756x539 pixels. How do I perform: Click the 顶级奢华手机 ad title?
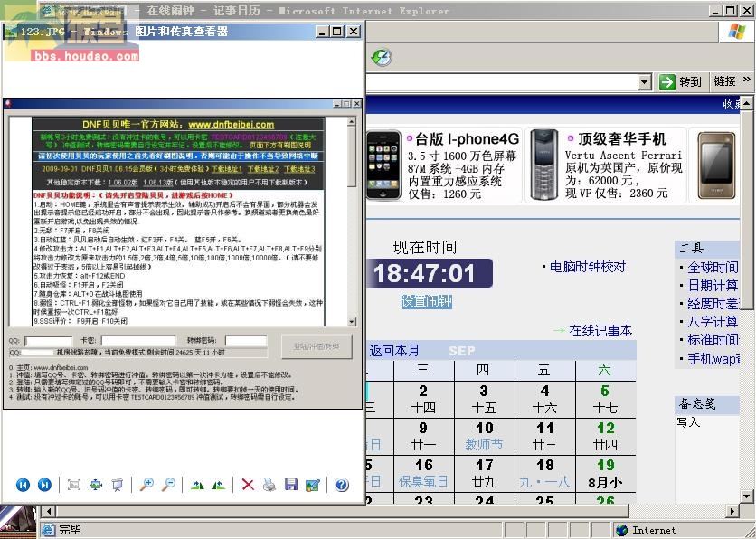622,139
